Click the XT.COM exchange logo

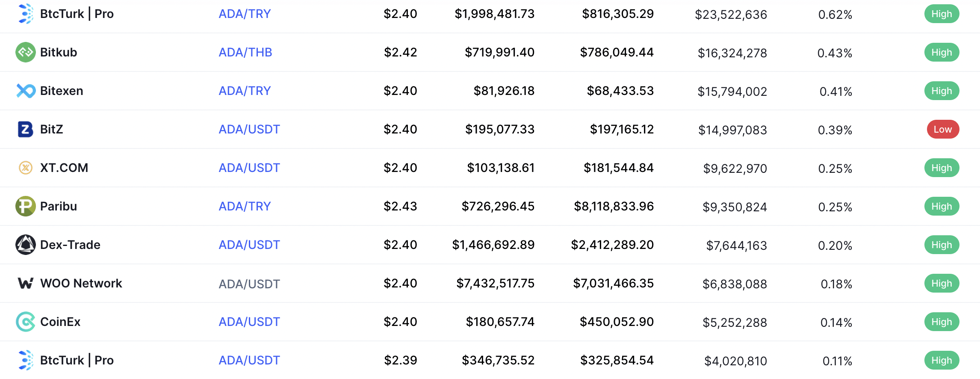(x=26, y=168)
